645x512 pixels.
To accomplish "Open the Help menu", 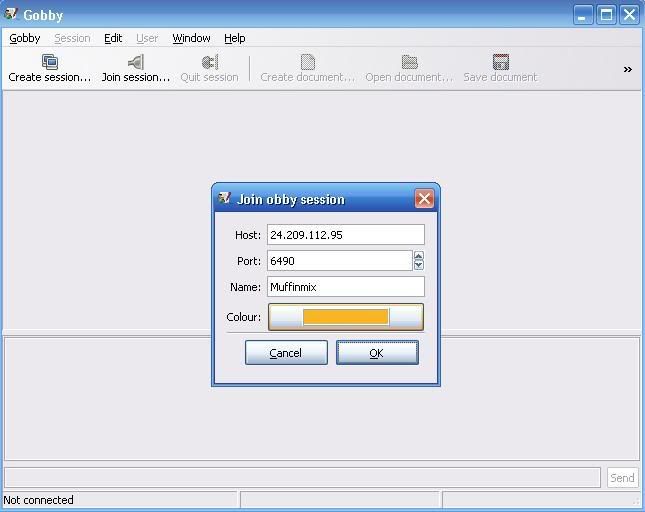I will (x=235, y=38).
